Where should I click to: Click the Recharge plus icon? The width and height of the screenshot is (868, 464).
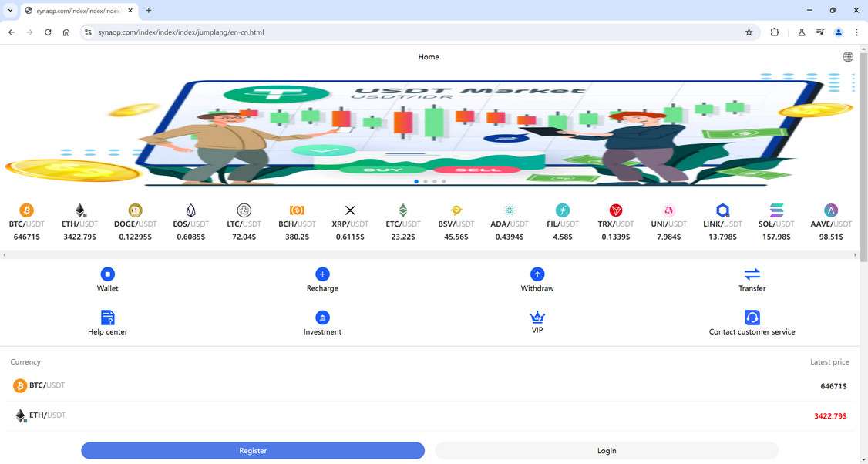[322, 274]
